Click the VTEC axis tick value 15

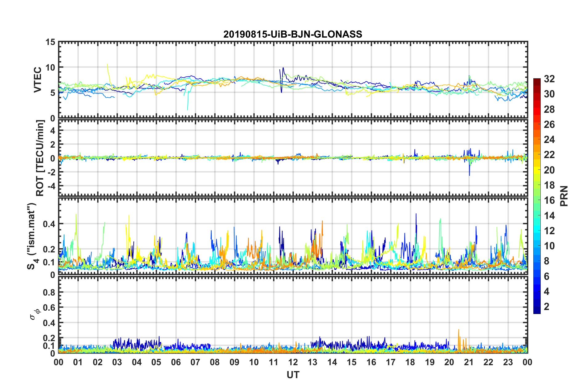pos(50,42)
